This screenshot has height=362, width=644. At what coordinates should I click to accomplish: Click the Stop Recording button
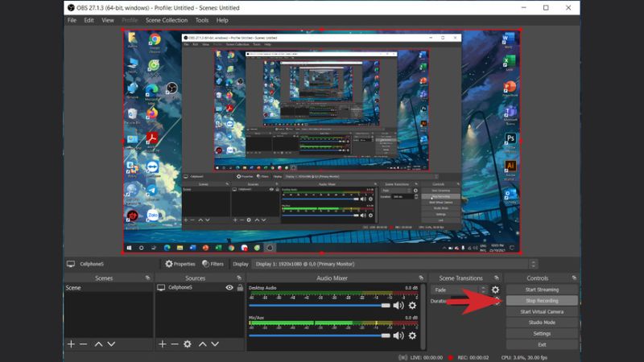click(542, 300)
